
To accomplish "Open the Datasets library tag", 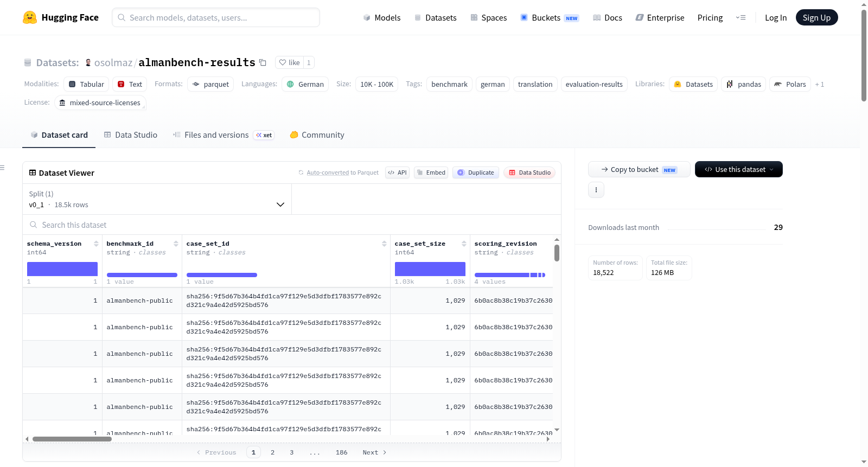I will click(693, 84).
